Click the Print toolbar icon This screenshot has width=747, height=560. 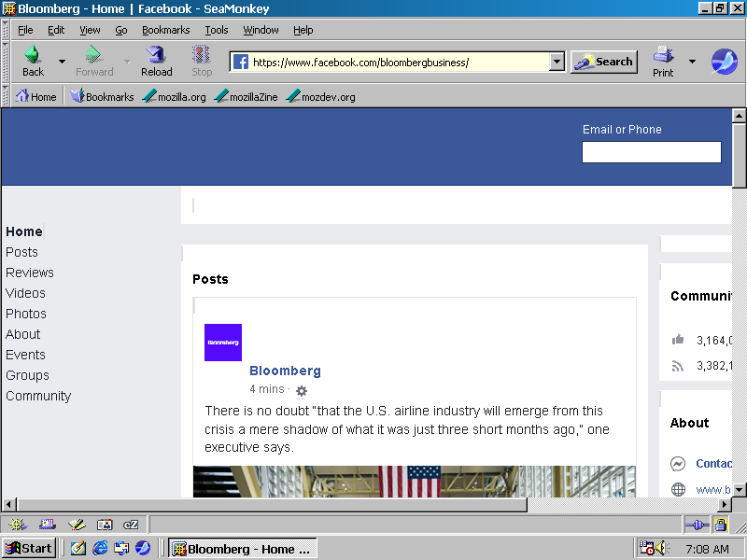(x=663, y=61)
